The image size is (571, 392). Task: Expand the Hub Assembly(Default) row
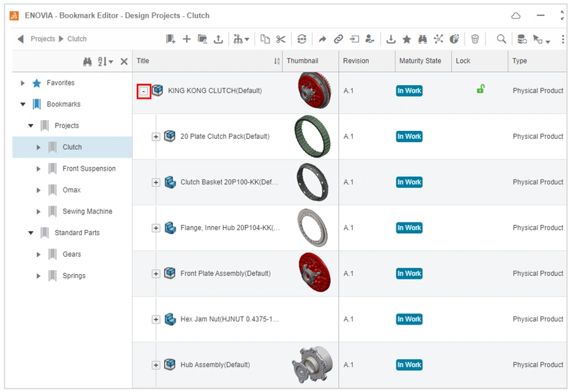coord(156,365)
